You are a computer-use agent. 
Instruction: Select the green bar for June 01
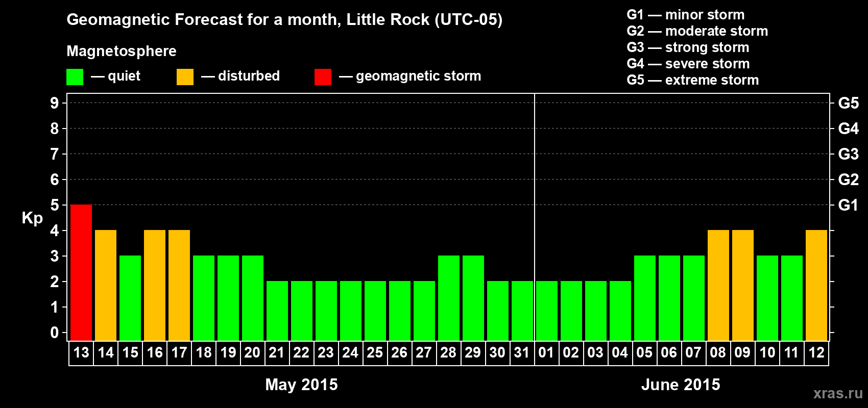(547, 311)
